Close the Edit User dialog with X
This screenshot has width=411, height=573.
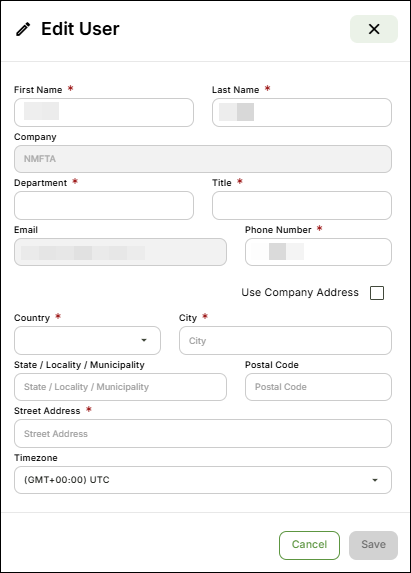[x=374, y=29]
